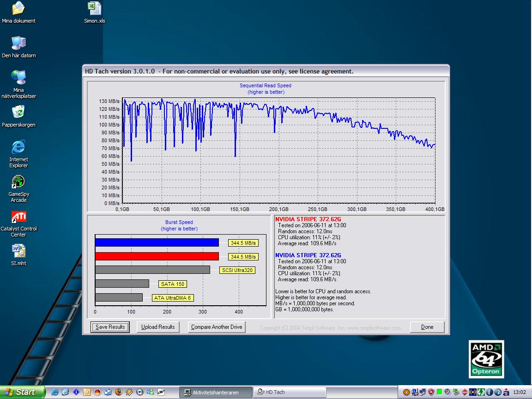
Task: Select the SI.mht file icon
Action: point(18,255)
